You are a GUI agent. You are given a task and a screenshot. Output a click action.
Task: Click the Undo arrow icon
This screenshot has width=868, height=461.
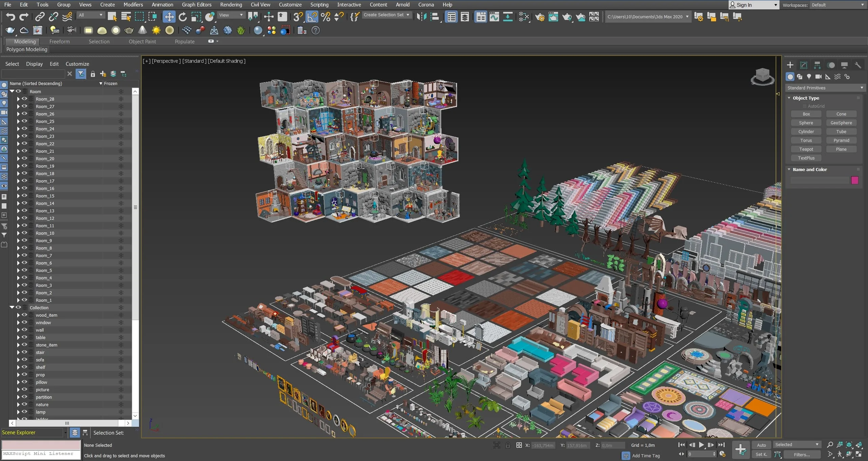click(11, 17)
